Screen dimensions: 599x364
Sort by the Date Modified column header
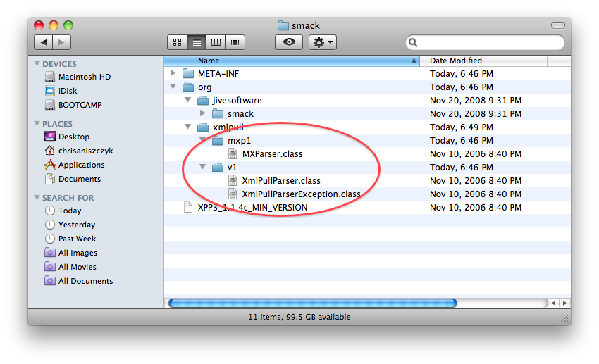483,61
